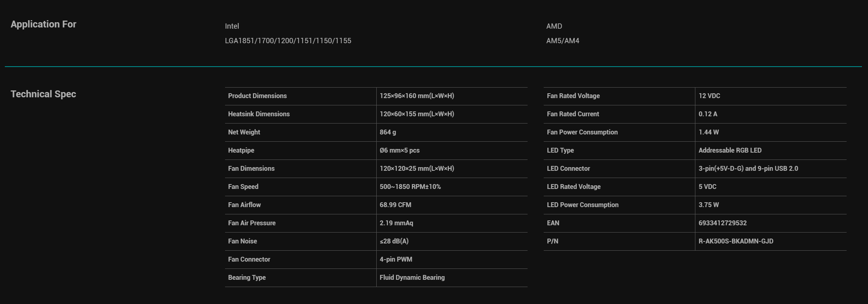The image size is (868, 304).
Task: Click the EAN number 6933412729532
Action: [x=722, y=223]
